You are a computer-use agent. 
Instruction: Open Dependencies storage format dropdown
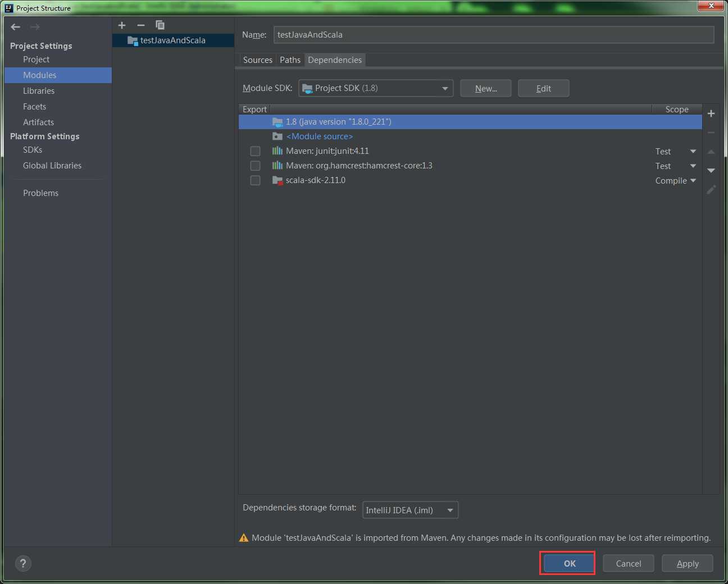click(x=411, y=510)
